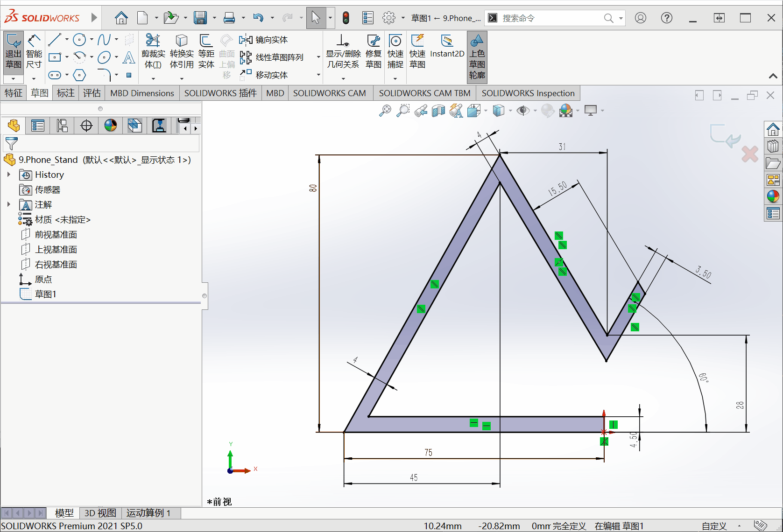Image resolution: width=783 pixels, height=532 pixels.
Task: Open the SOLIDWORKS CAM tab
Action: (329, 93)
